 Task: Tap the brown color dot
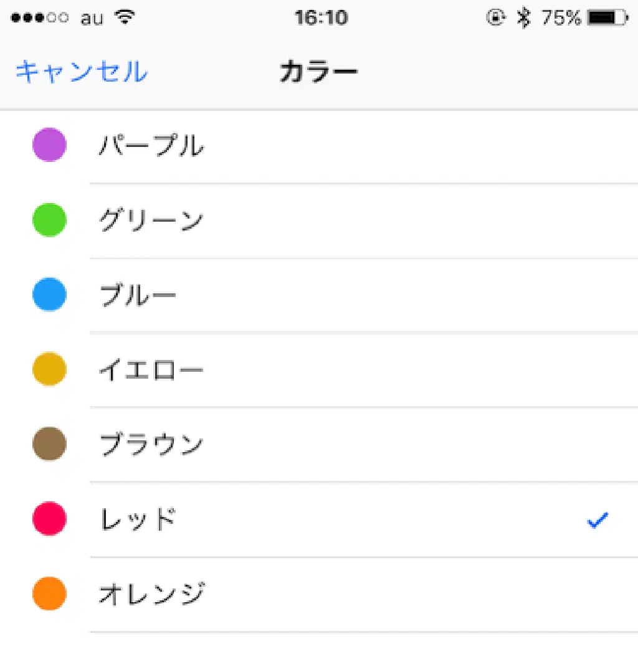click(49, 444)
